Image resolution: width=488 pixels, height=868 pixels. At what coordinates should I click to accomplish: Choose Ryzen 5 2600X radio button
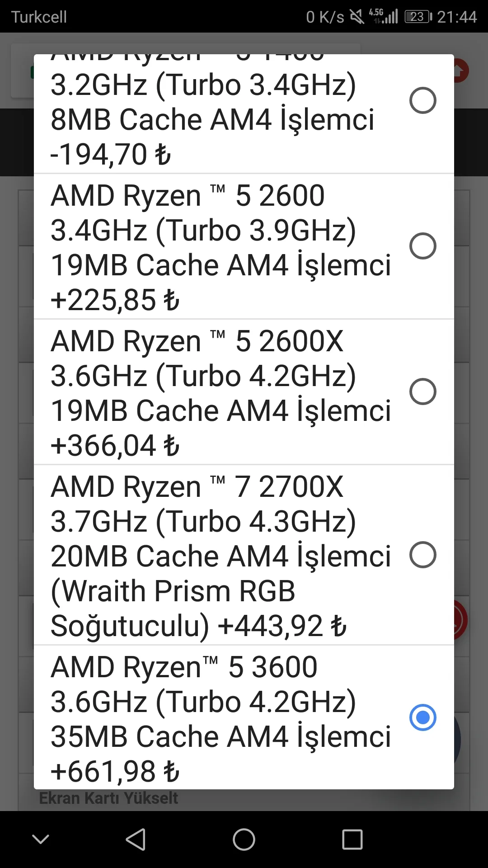(x=422, y=392)
